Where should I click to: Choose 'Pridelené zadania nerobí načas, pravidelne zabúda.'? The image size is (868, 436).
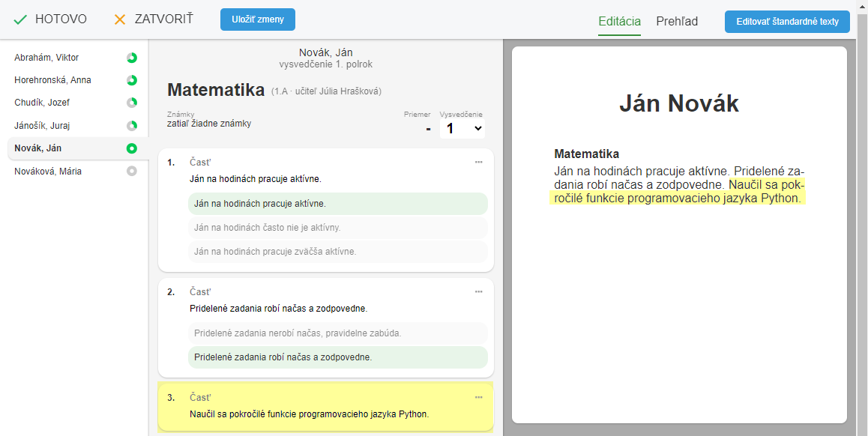pos(337,333)
